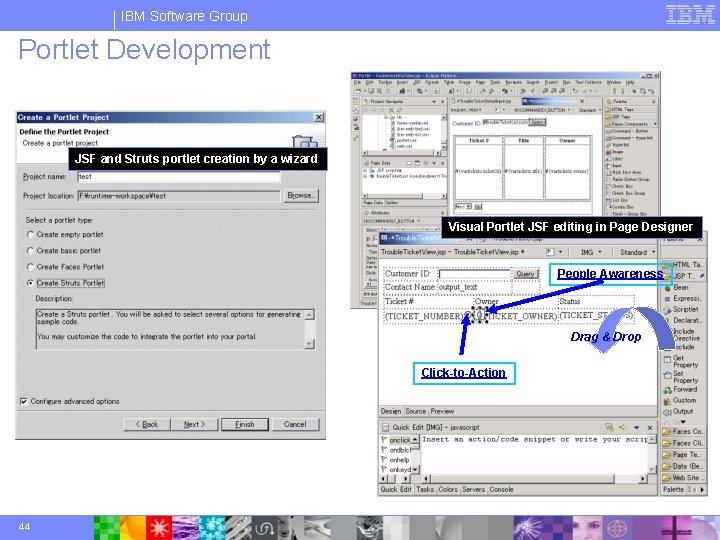This screenshot has width=720, height=540.
Task: Click the Back button in wizard
Action: [147, 424]
